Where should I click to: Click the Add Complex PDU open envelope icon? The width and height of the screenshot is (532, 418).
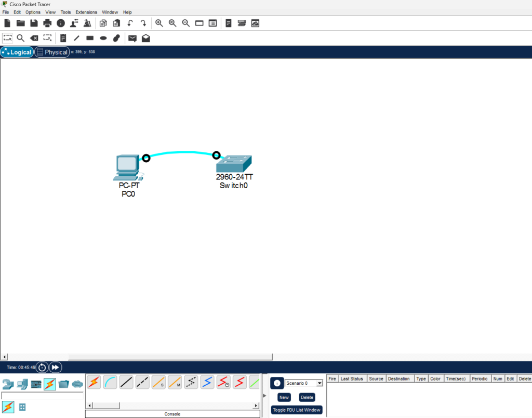tap(146, 38)
